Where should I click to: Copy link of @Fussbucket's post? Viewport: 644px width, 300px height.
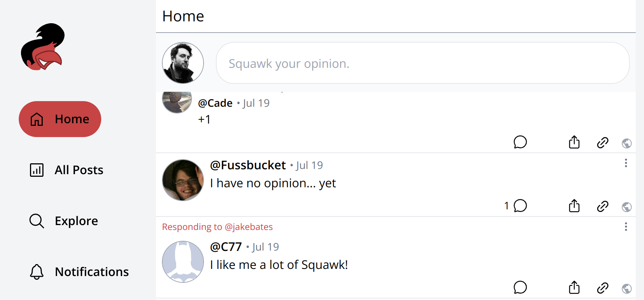[602, 206]
